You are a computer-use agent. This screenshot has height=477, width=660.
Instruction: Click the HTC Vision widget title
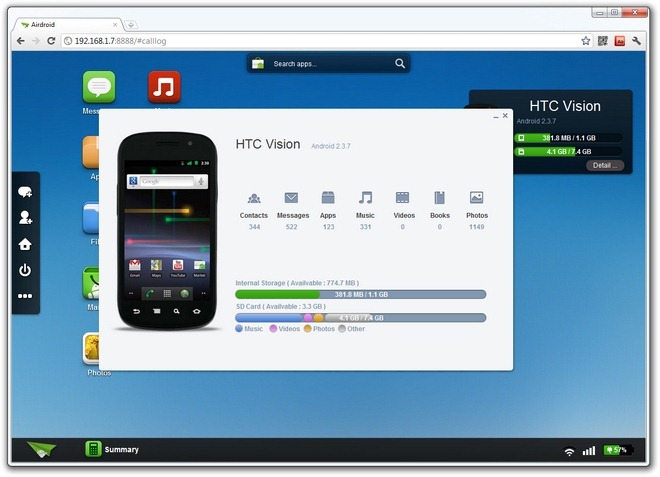tap(565, 106)
